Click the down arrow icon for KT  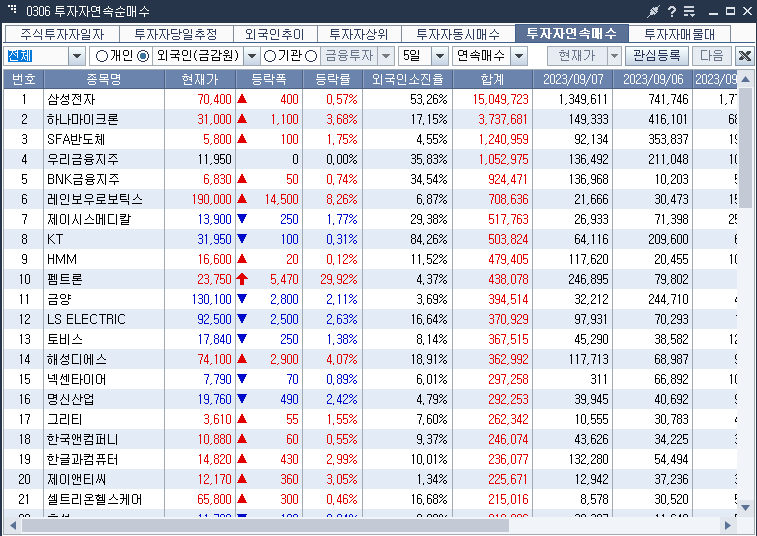click(x=242, y=239)
